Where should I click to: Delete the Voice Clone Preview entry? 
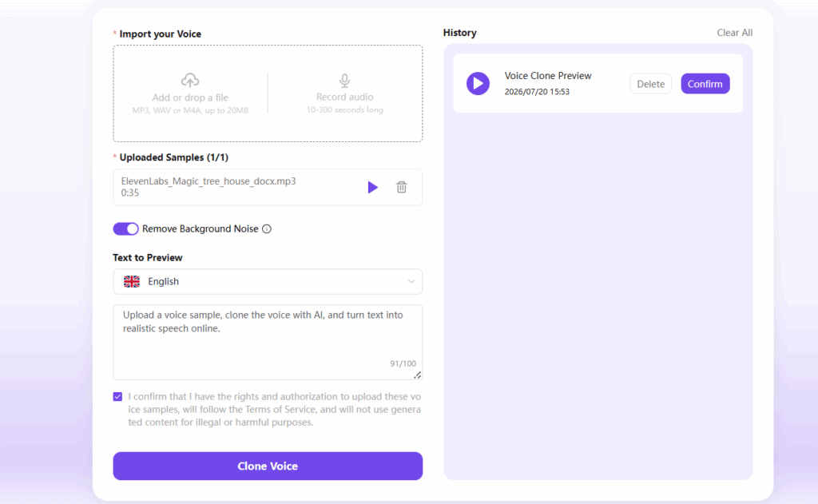pos(650,84)
